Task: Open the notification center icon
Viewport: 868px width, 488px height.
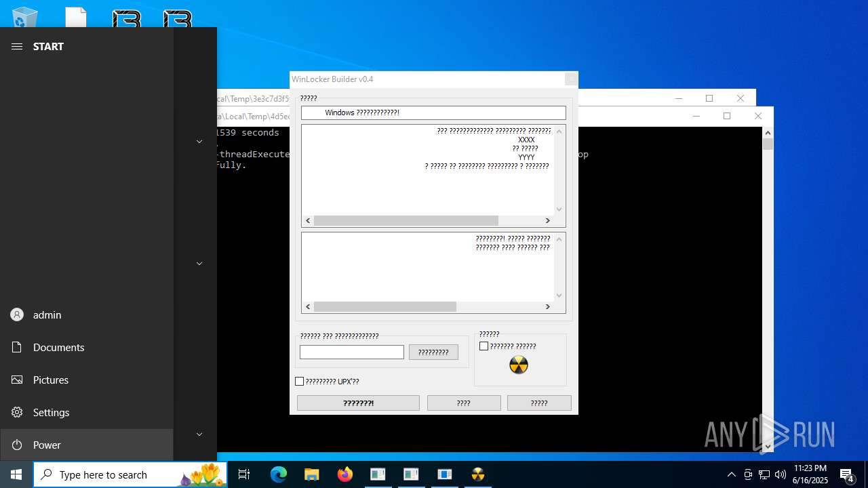Action: [846, 474]
